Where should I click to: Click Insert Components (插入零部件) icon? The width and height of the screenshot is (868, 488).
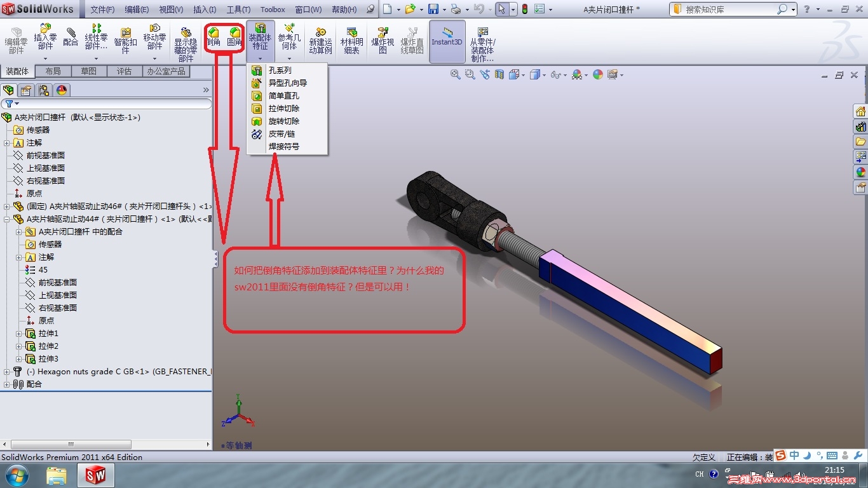[45, 29]
